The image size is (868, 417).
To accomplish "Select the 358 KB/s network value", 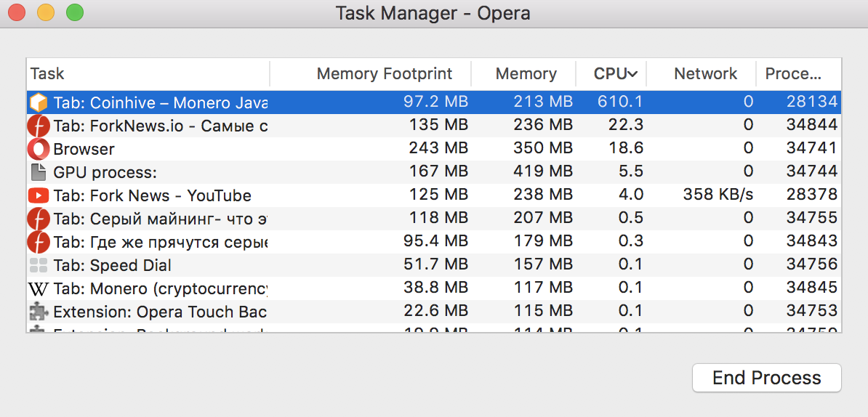I will pyautogui.click(x=718, y=195).
